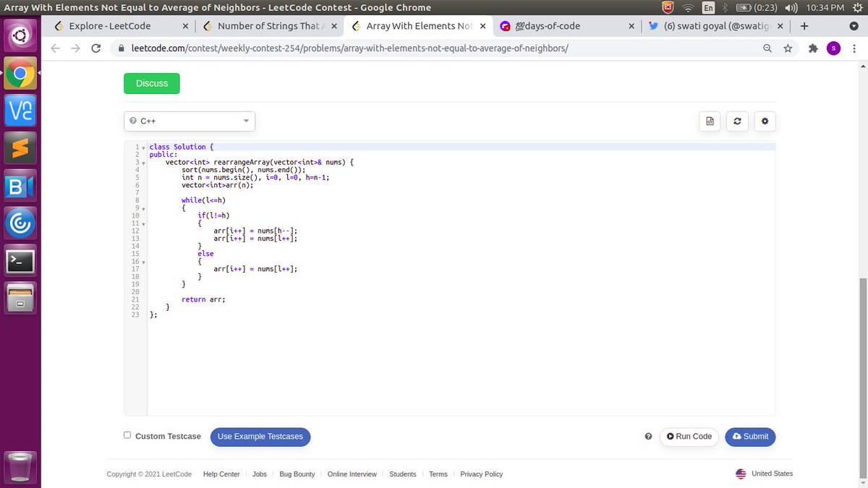Open the Online Interview link

(x=352, y=474)
